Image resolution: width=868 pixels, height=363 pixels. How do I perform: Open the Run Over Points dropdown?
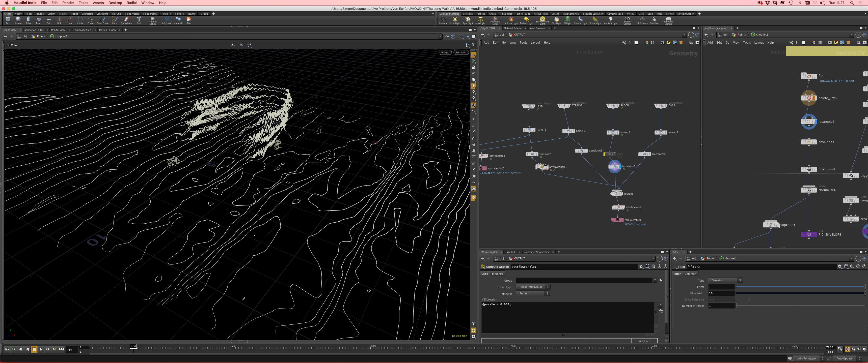point(533,293)
